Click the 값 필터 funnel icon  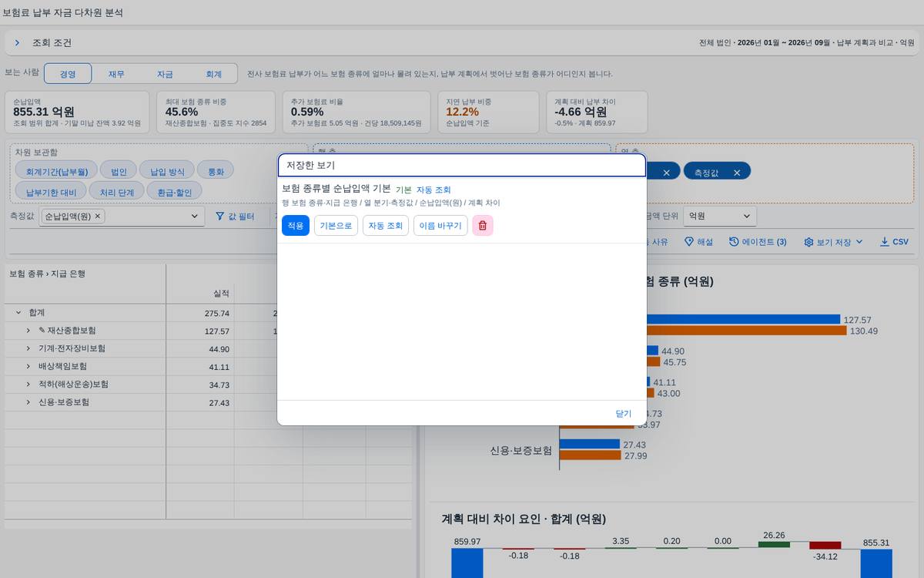219,217
